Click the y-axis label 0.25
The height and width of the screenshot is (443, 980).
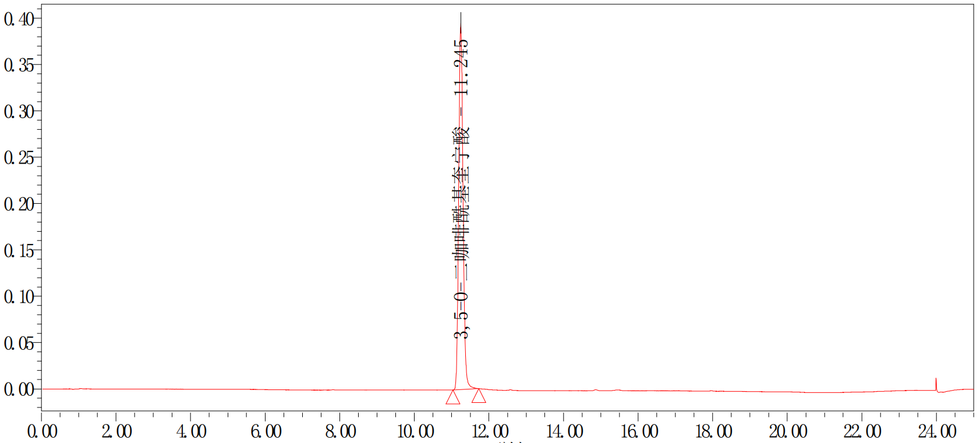[x=19, y=158]
